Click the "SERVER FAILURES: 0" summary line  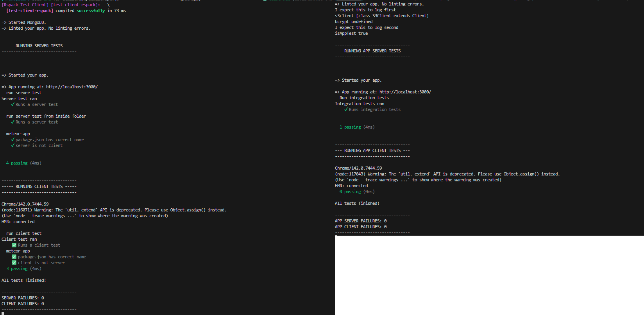23,298
